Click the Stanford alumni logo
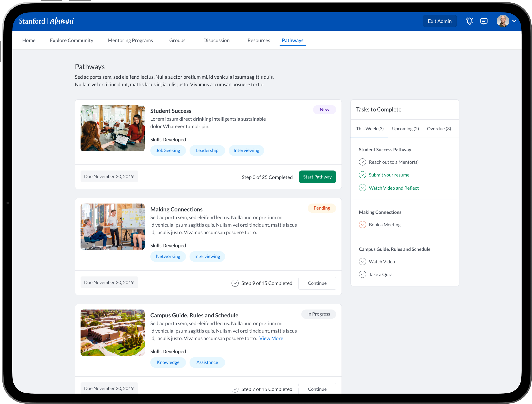The height and width of the screenshot is (404, 532). point(46,21)
